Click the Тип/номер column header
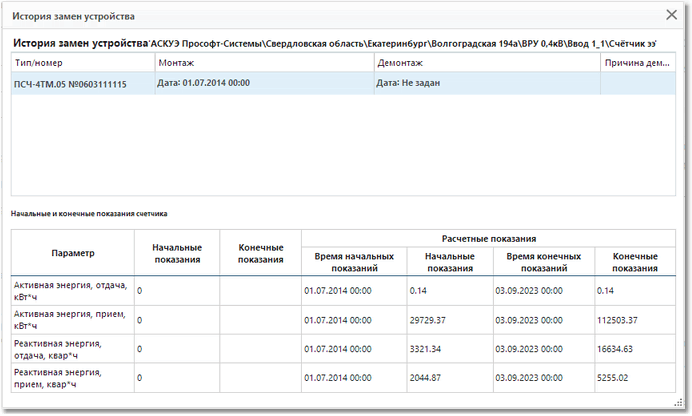Image resolution: width=692 pixels, height=416 pixels. 83,63
